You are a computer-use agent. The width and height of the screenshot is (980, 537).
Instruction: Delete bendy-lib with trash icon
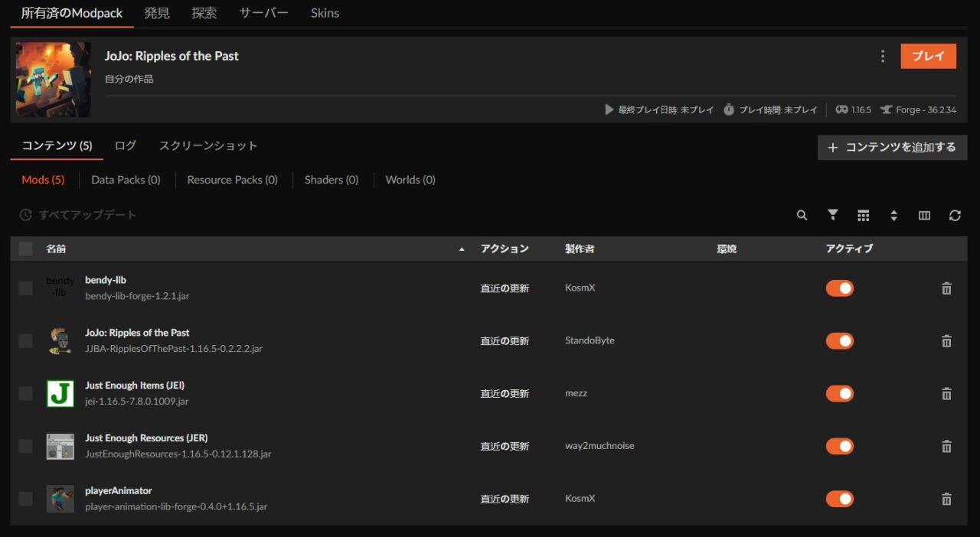tap(946, 288)
